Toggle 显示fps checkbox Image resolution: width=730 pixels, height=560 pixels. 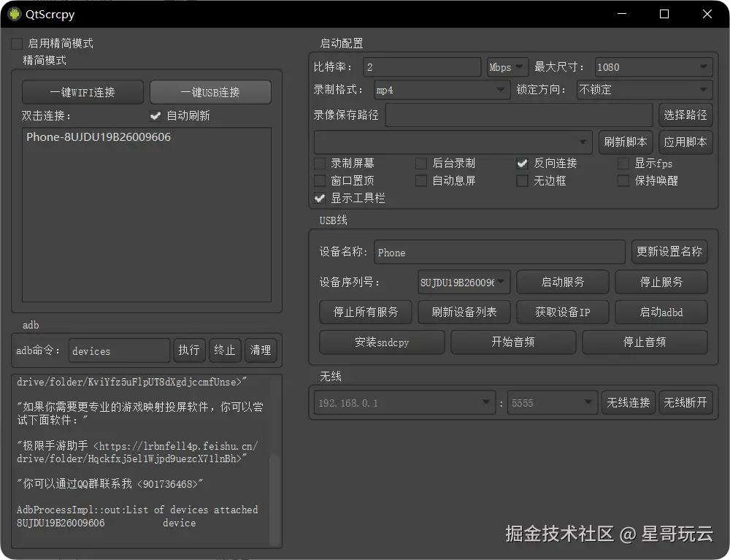point(623,164)
